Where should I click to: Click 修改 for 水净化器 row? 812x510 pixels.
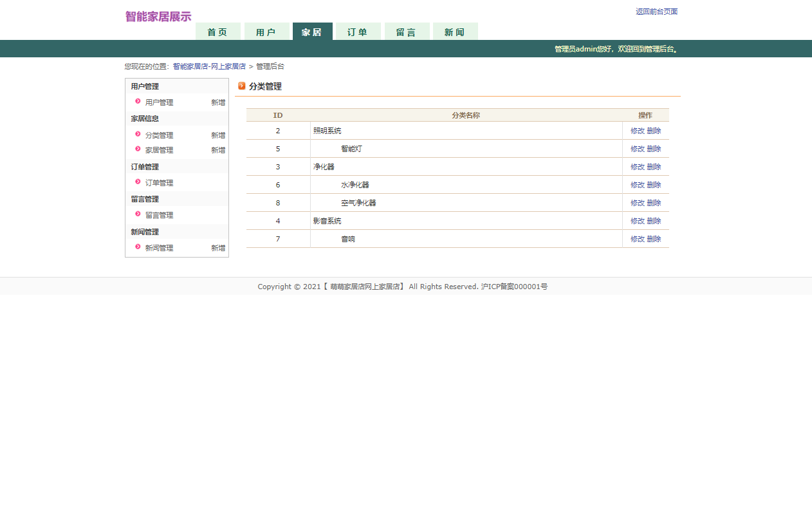click(x=637, y=184)
